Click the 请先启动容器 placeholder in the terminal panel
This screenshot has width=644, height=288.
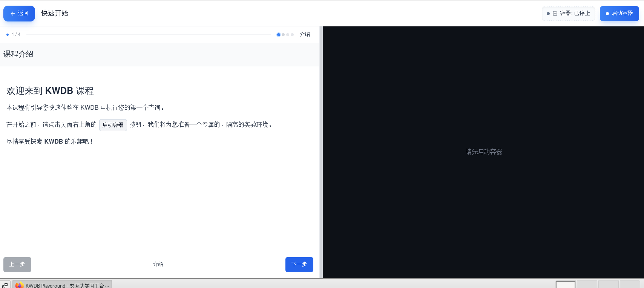tap(484, 152)
